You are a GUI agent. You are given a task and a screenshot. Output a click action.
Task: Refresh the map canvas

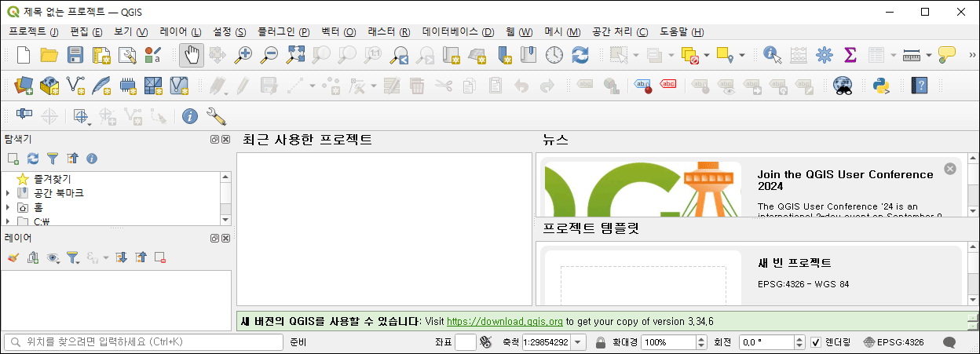click(580, 55)
